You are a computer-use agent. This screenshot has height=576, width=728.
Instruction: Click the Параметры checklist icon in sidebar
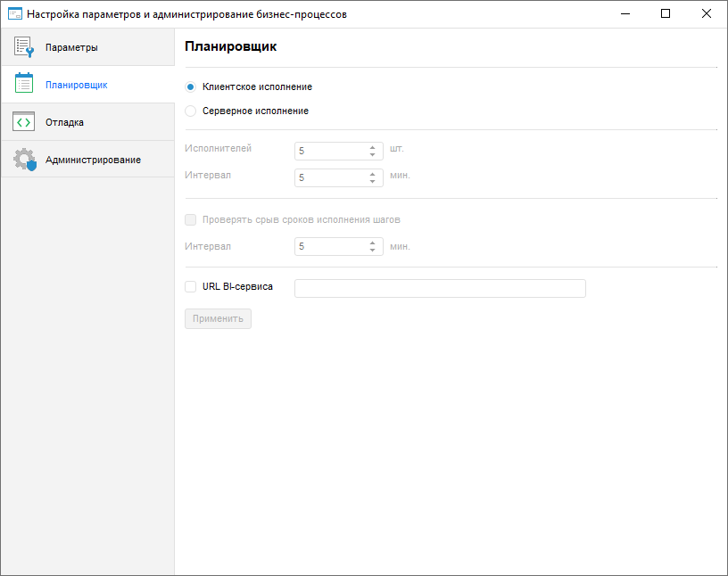click(24, 47)
